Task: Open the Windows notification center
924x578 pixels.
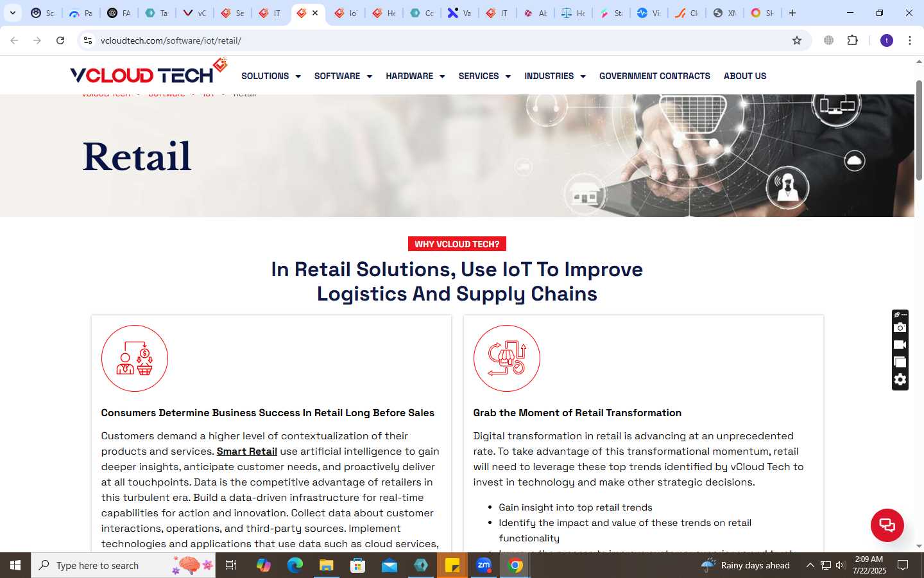Action: pos(903,565)
